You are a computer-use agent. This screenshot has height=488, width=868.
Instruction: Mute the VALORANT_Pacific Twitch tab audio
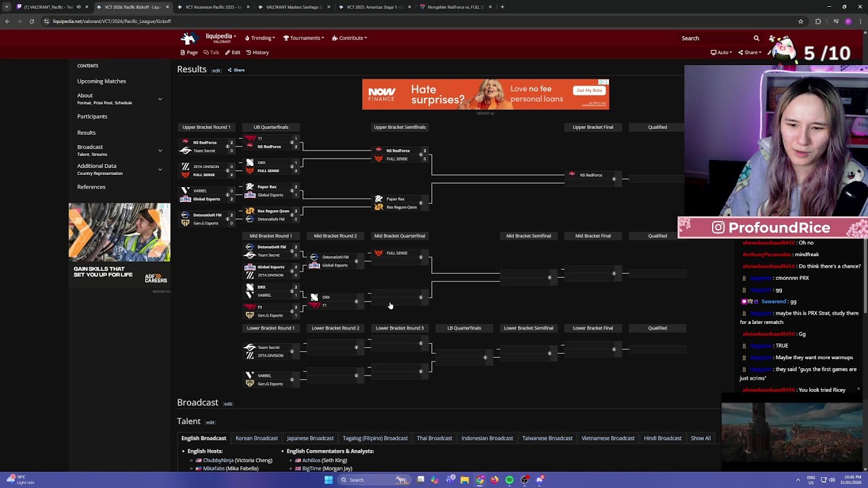(x=78, y=7)
